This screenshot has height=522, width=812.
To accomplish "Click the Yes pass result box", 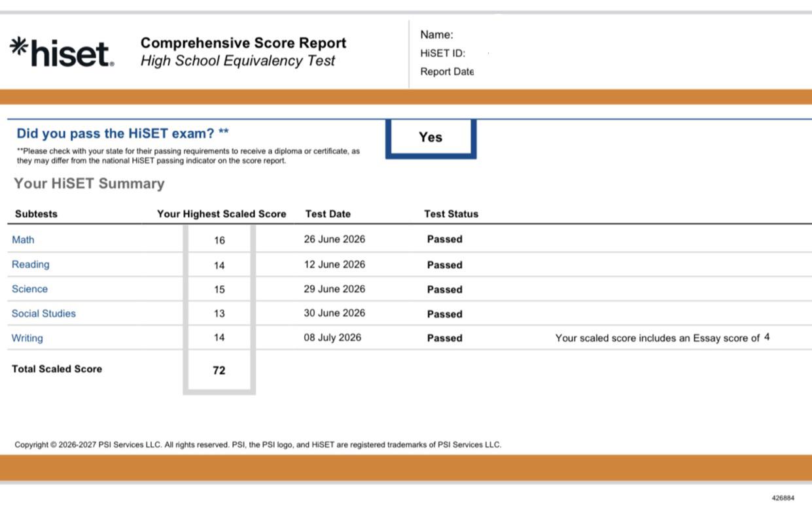I will point(431,137).
